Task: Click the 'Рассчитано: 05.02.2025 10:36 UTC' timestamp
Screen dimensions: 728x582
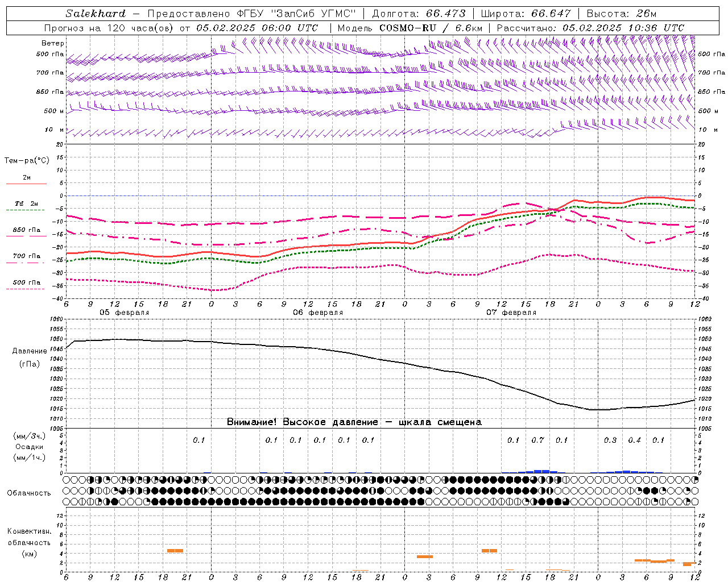Action: point(590,28)
